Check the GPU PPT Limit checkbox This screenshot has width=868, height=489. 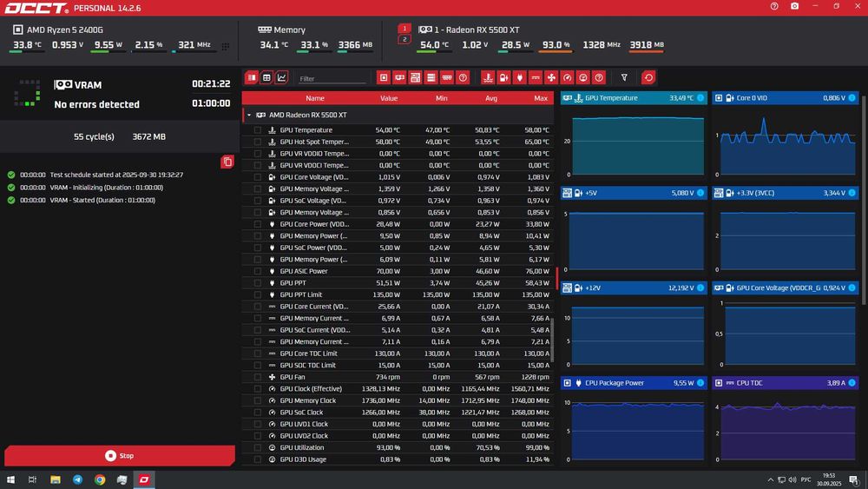click(258, 294)
